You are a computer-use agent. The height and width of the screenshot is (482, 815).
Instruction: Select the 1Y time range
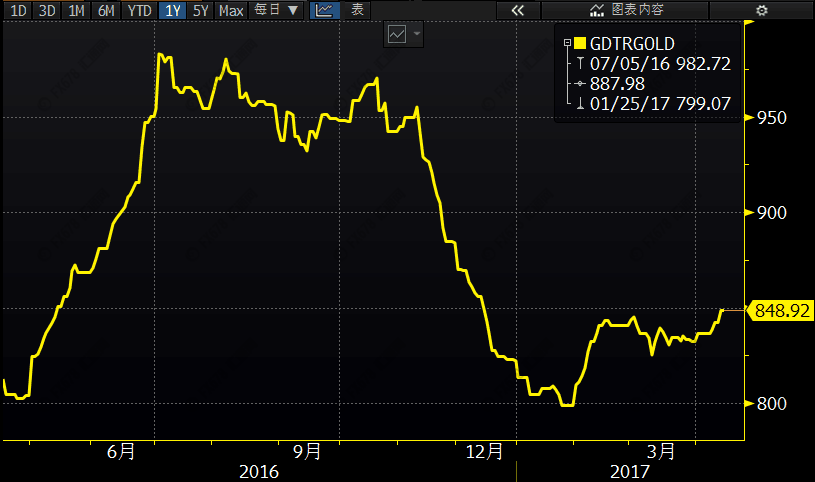tap(173, 10)
